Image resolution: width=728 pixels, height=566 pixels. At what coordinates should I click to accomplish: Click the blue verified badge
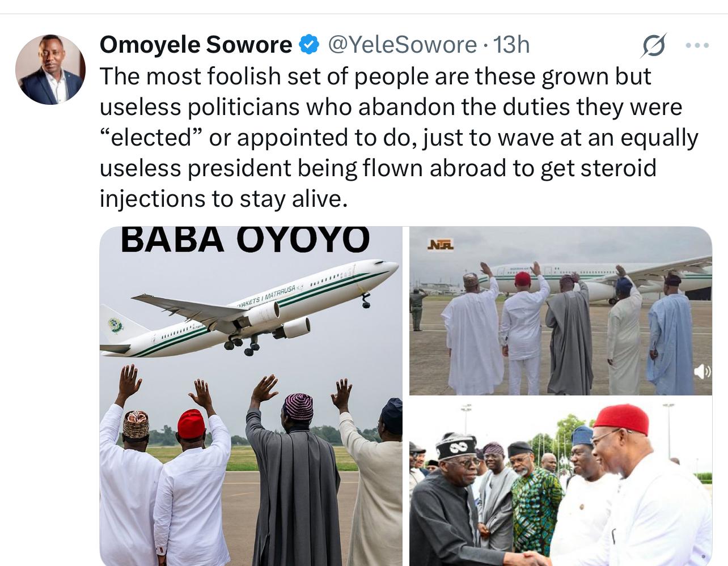coord(309,45)
